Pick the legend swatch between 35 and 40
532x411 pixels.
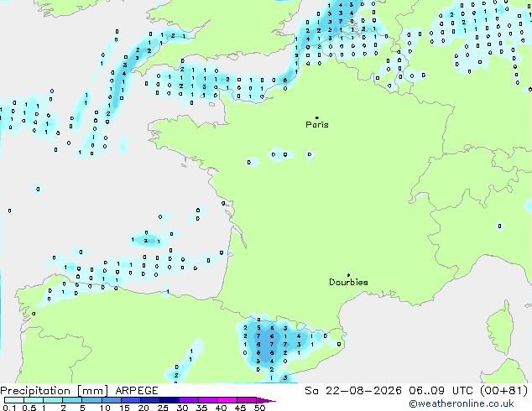click(207, 400)
